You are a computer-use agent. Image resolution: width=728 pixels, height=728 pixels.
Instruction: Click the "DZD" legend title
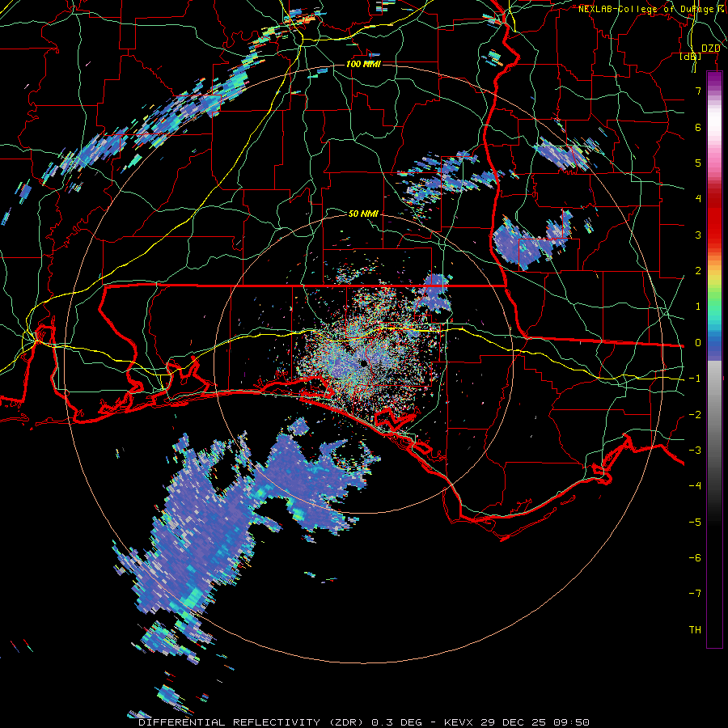point(710,49)
